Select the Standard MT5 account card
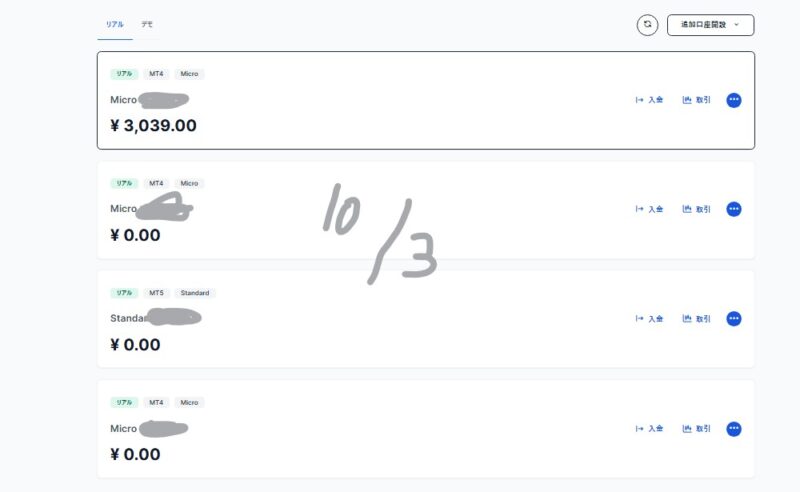This screenshot has width=800, height=492. click(x=400, y=345)
